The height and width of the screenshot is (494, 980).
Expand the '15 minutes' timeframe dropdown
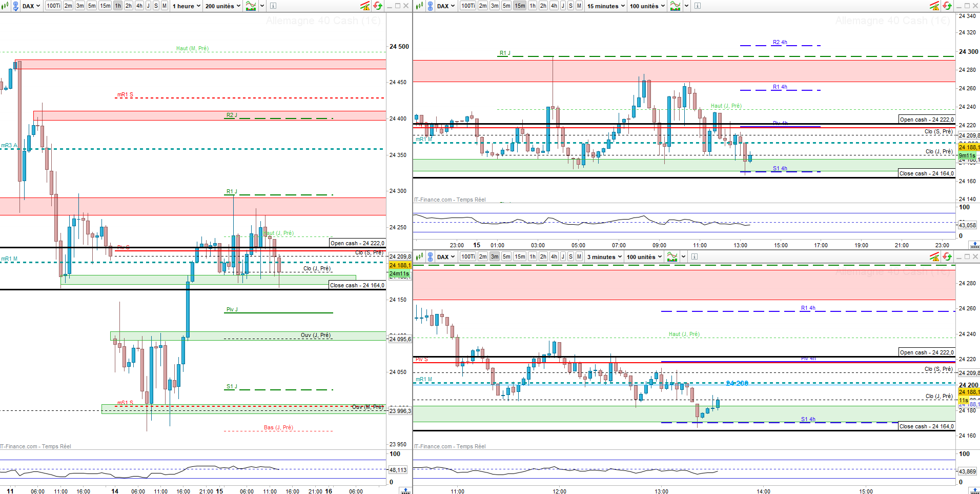click(606, 6)
